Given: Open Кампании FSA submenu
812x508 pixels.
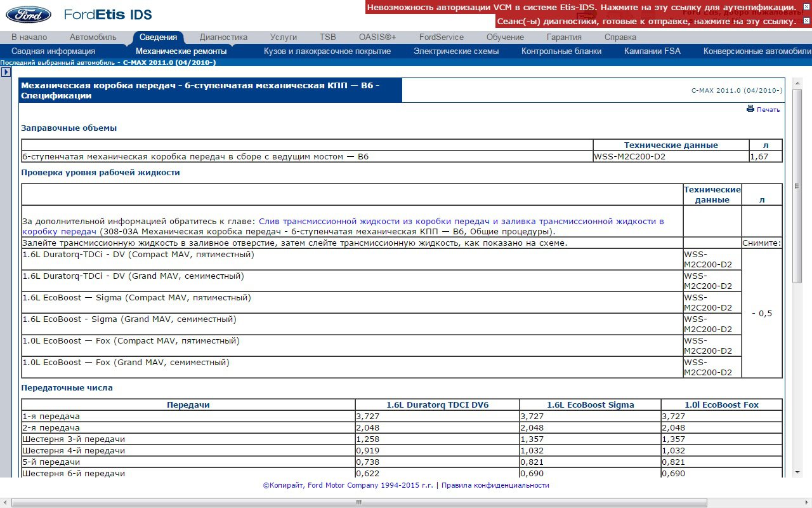Looking at the screenshot, I should pos(652,51).
